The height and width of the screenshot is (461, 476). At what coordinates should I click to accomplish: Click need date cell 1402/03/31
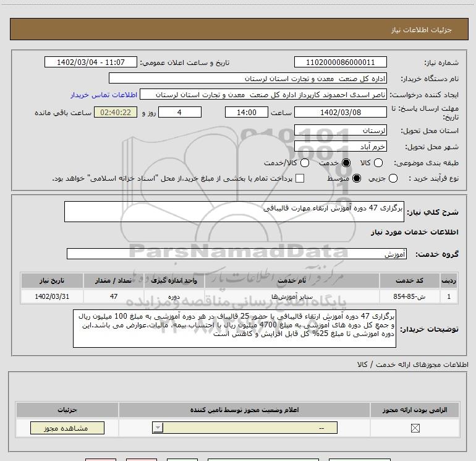tap(52, 296)
